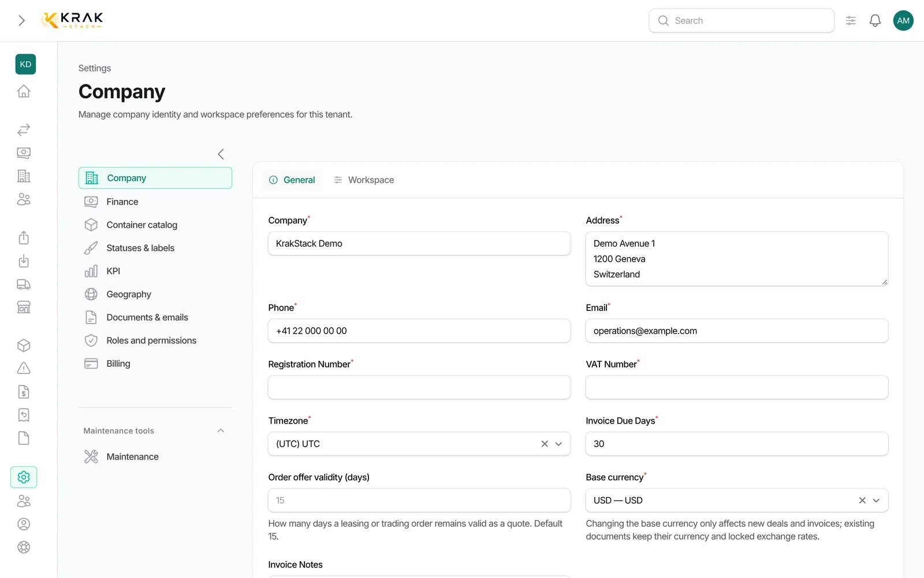Open the Timezone dropdown arrow
Screen dimensions: 924x578
pyautogui.click(x=558, y=444)
